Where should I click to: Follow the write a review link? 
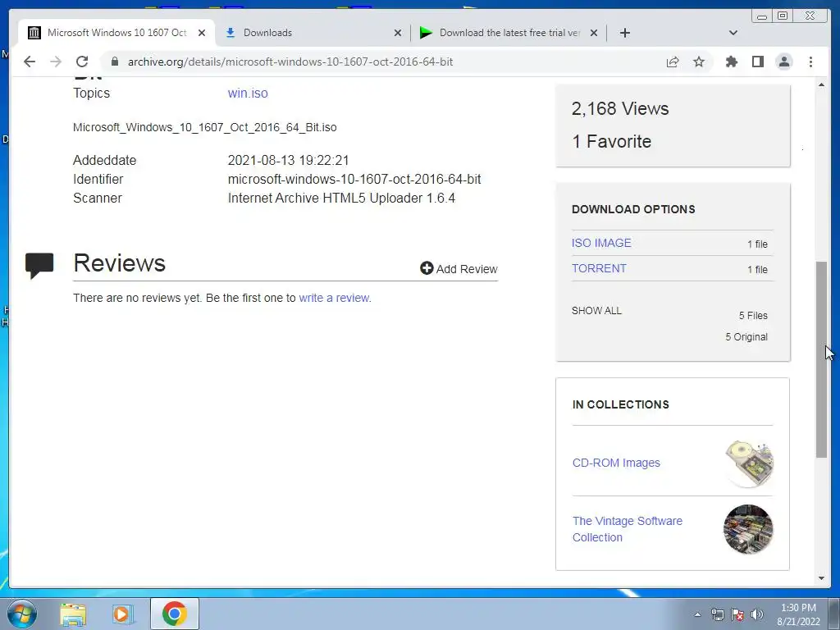334,298
